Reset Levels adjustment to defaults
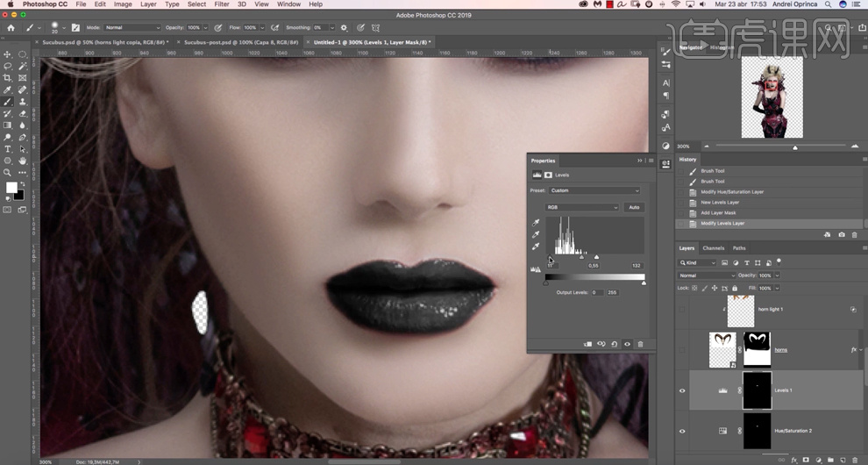This screenshot has height=465, width=868. 614,344
